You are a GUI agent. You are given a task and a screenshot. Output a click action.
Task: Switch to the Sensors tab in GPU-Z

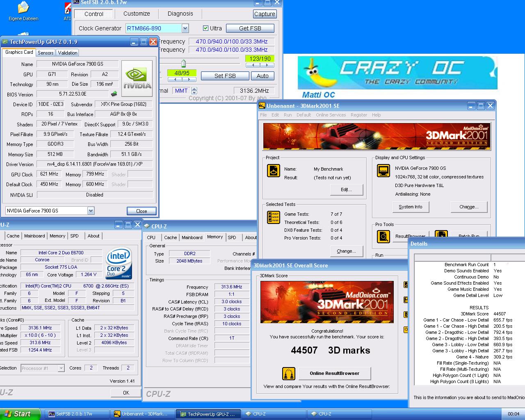[46, 53]
